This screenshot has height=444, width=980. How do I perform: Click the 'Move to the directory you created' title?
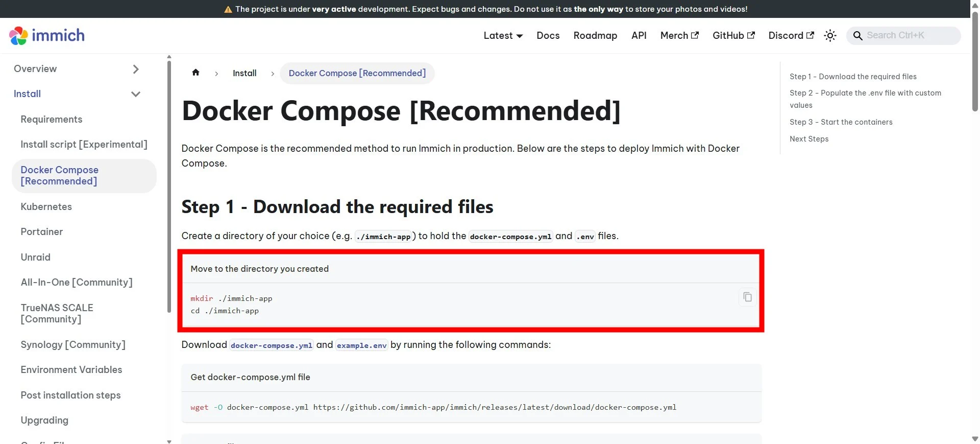(260, 269)
